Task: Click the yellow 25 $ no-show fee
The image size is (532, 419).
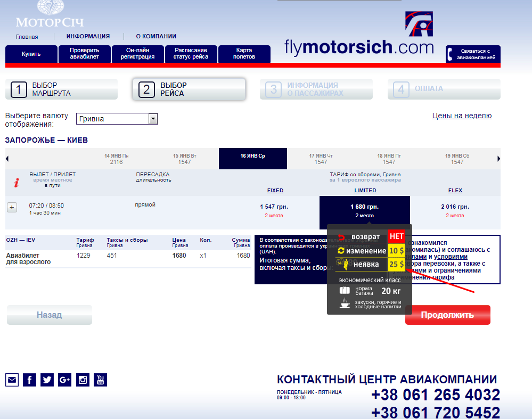Action: click(396, 264)
